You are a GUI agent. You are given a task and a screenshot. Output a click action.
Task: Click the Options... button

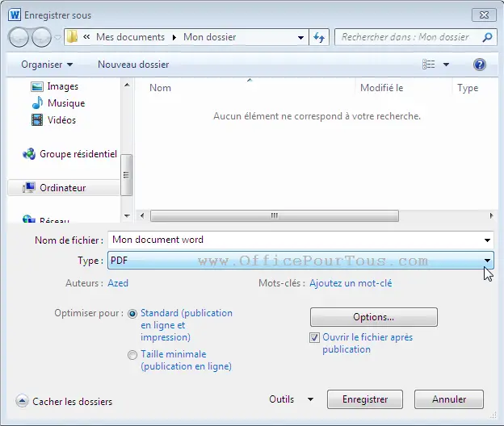373,317
